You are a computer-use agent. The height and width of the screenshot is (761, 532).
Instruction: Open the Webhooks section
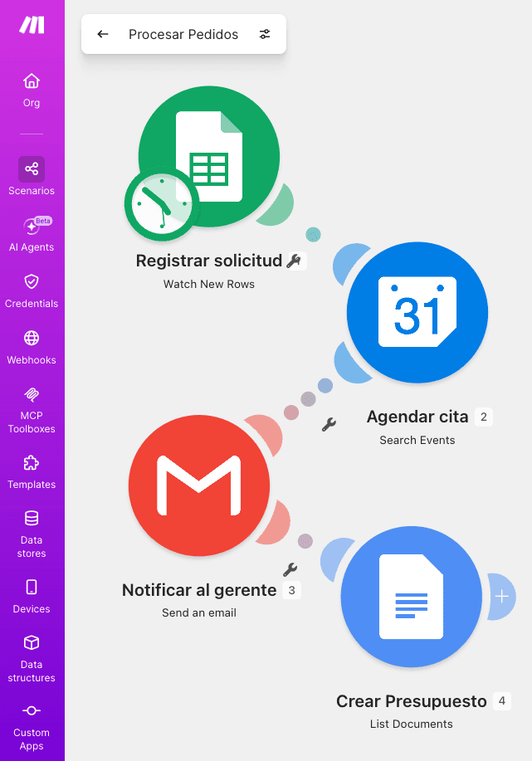32,348
